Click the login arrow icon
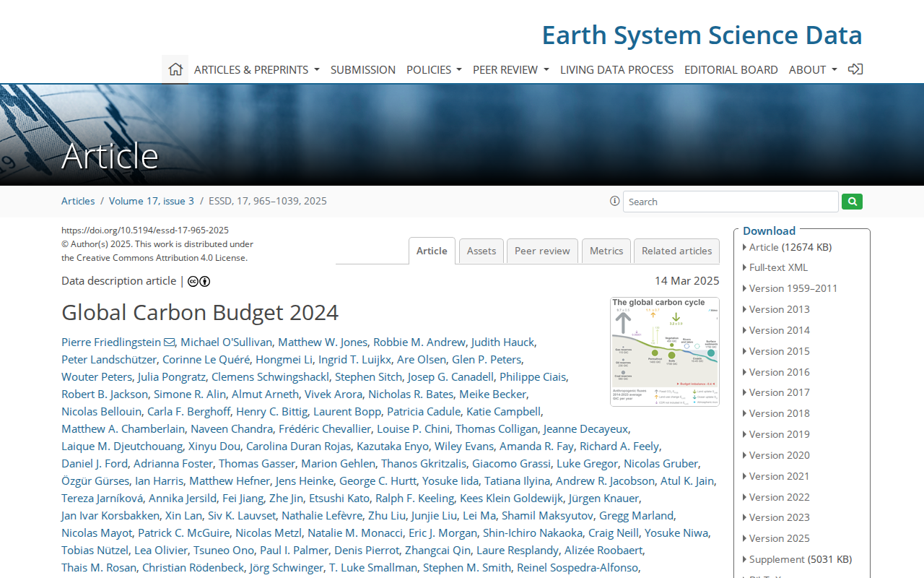924x578 pixels. [x=855, y=69]
